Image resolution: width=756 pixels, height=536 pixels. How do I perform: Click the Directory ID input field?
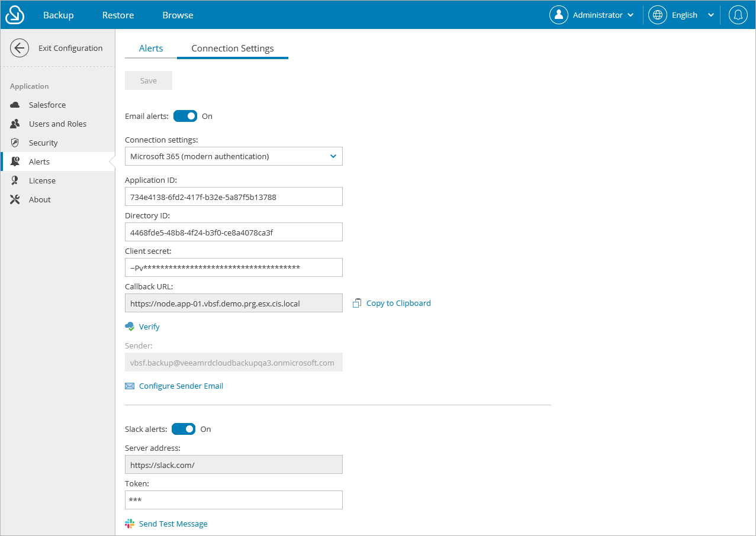234,232
